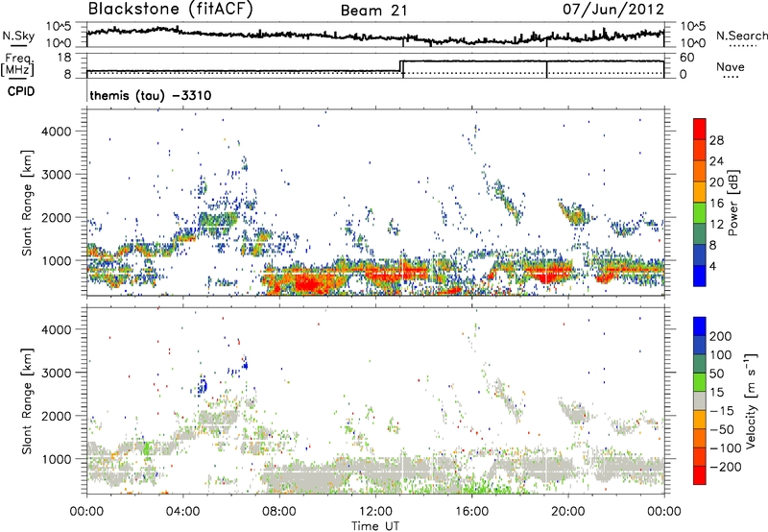Click the 12:00 time axis tick label

click(x=375, y=512)
